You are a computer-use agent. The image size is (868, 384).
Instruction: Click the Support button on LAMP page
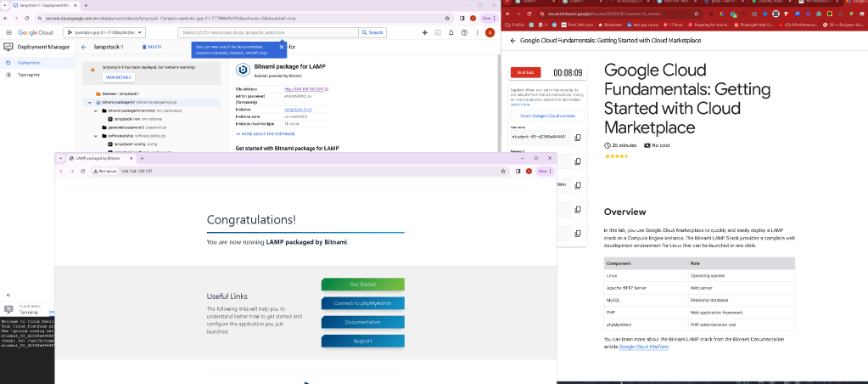coord(362,341)
